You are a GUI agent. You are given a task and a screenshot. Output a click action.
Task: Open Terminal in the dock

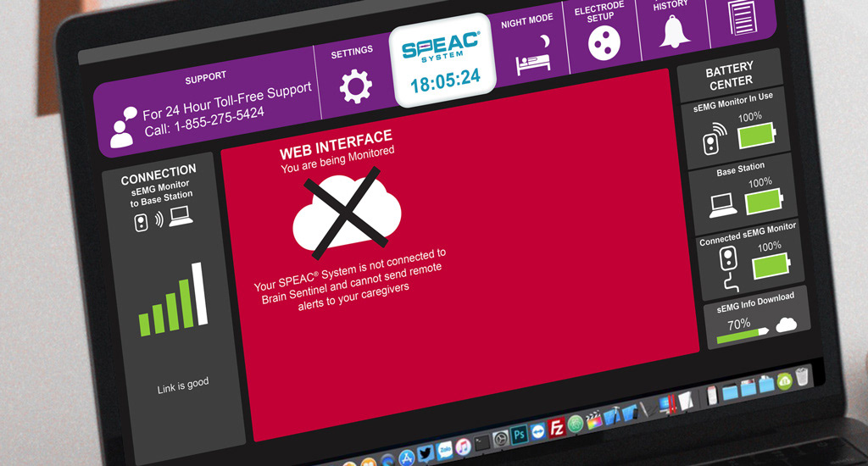pyautogui.click(x=482, y=443)
